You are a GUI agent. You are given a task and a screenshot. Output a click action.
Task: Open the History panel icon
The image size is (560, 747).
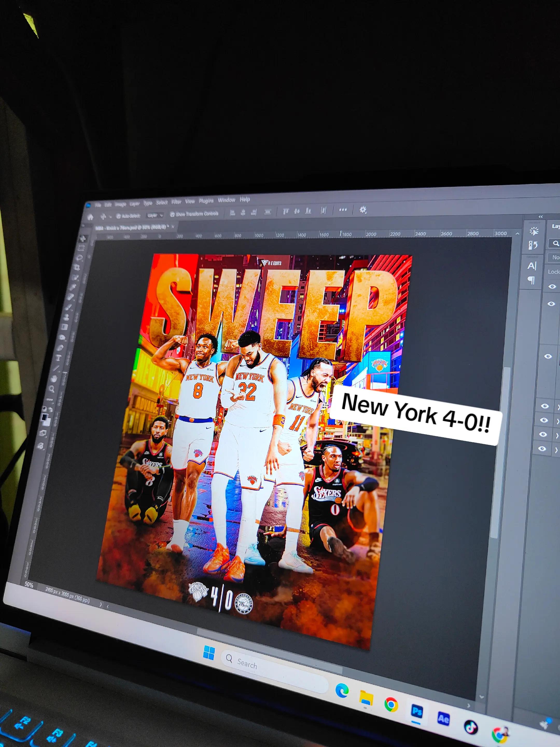pos(533,246)
